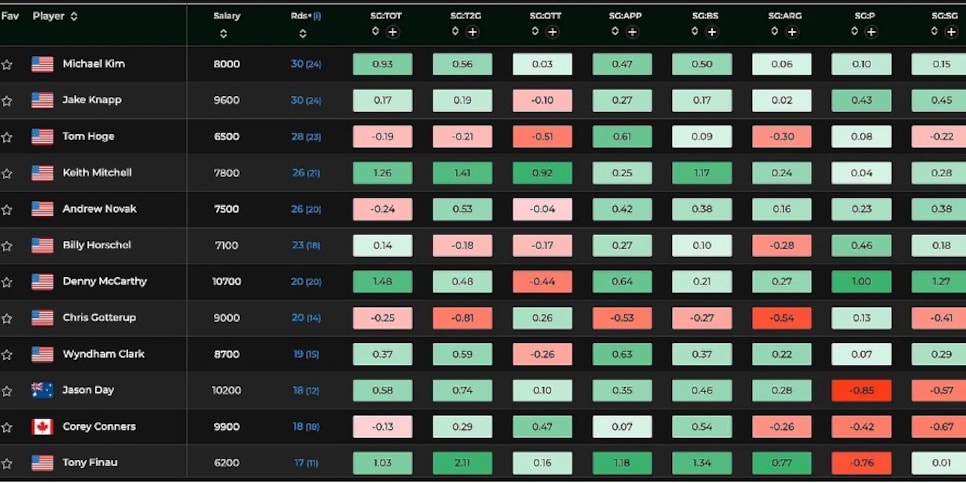Click the plus icon under SG:BS

(712, 32)
